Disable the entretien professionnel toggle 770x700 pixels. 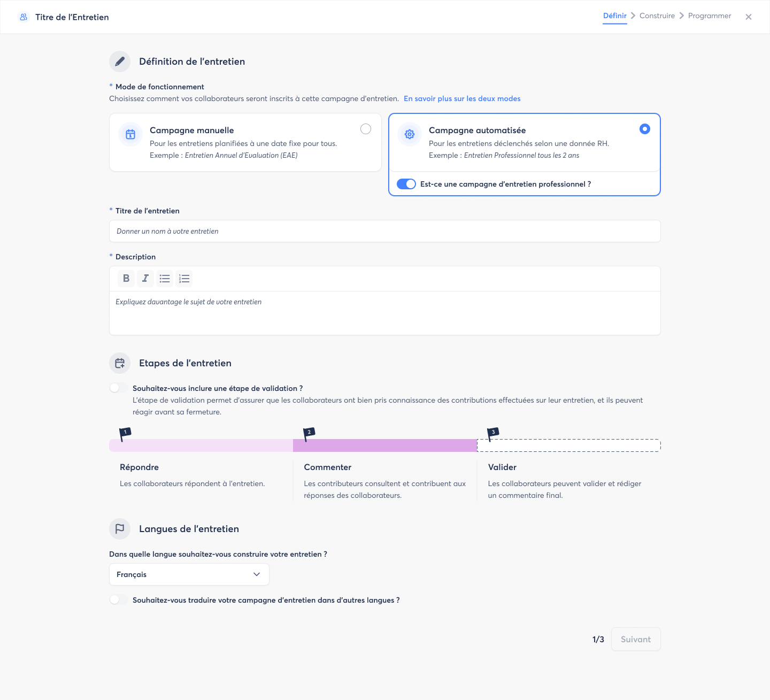coord(406,184)
